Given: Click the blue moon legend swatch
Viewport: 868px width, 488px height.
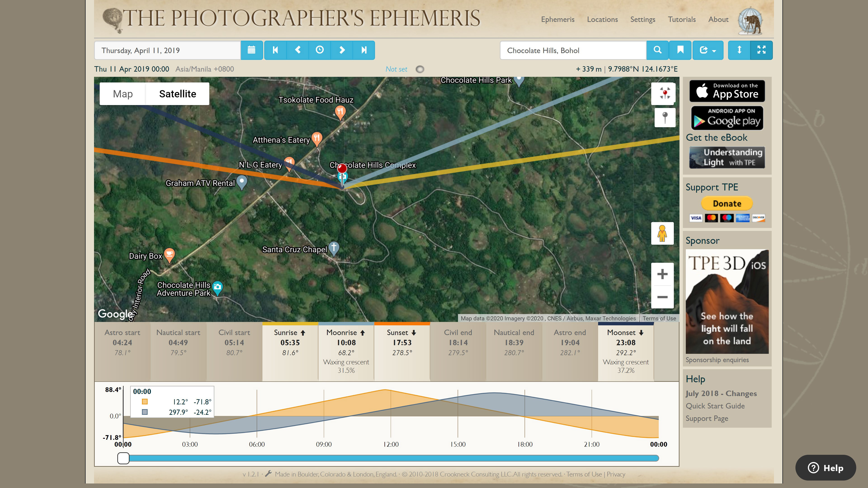Looking at the screenshot, I should [145, 412].
